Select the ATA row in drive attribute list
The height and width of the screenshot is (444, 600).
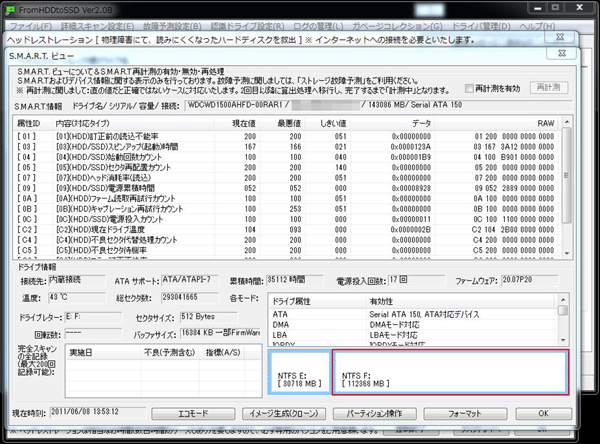point(413,314)
